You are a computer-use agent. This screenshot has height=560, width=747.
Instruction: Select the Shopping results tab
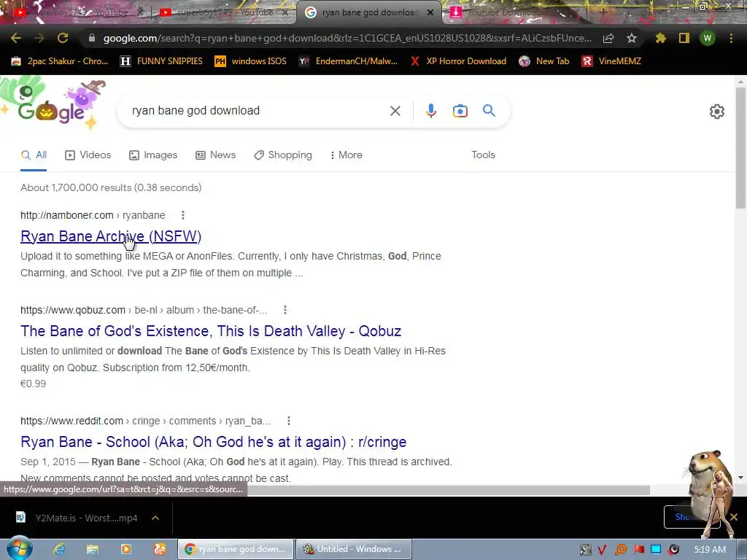(283, 155)
